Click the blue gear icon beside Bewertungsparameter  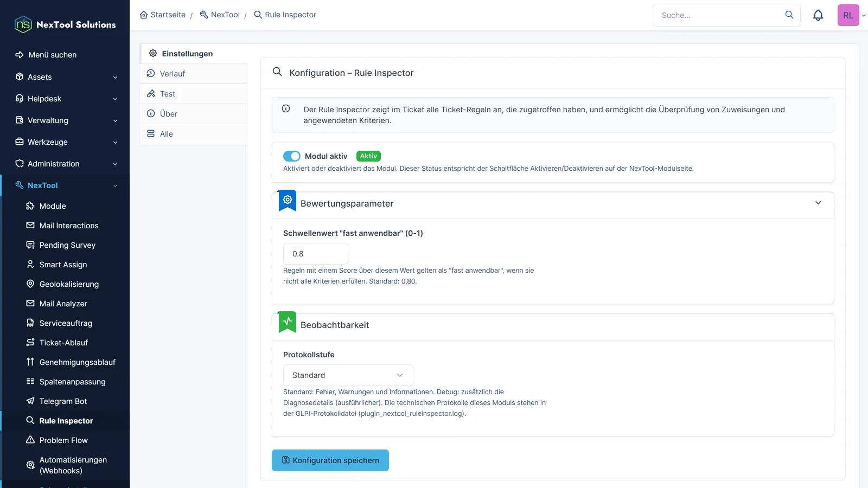(288, 200)
